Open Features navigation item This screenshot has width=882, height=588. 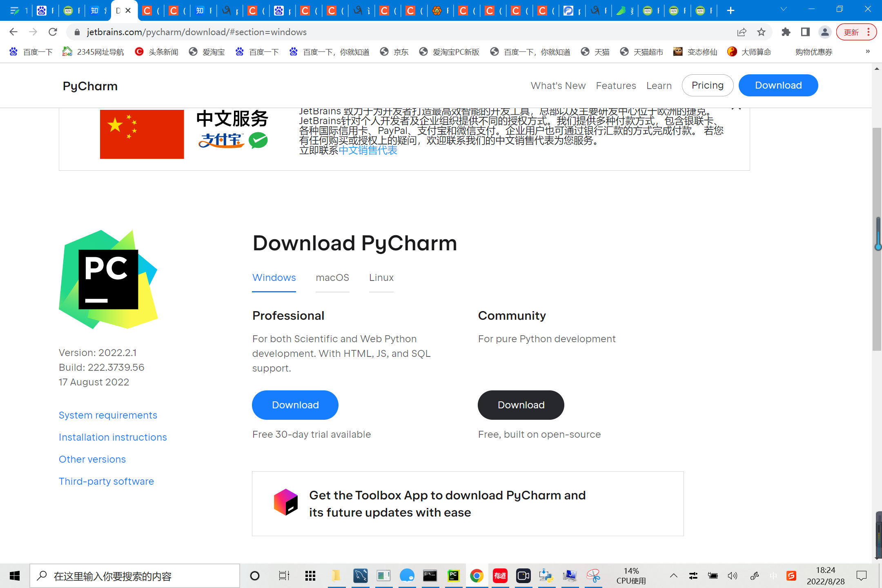tap(616, 86)
